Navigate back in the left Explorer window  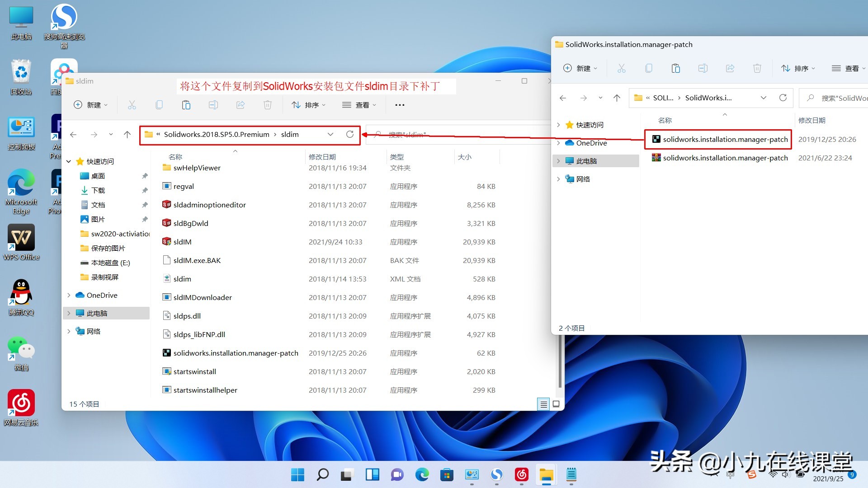pos(73,134)
